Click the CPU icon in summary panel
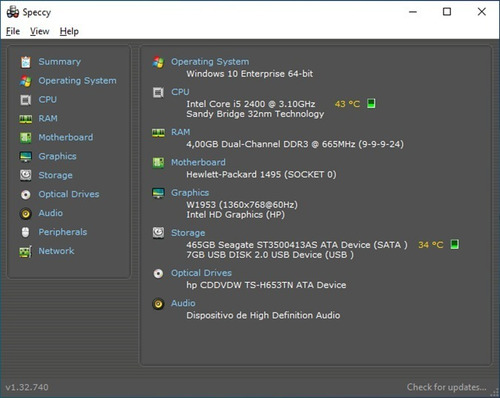Viewport: 500px width, 398px height. (x=158, y=92)
